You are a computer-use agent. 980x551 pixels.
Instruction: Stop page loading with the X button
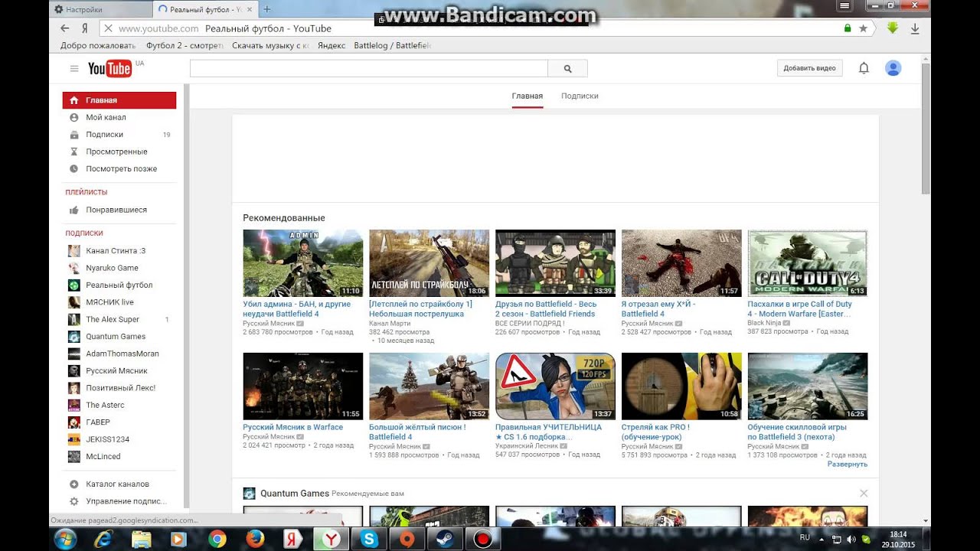click(x=108, y=28)
